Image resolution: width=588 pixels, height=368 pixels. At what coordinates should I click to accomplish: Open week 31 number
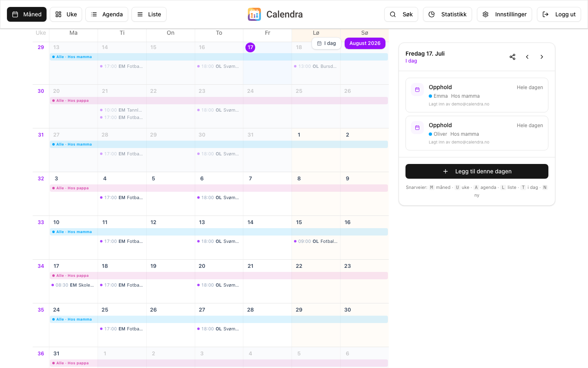pos(41,135)
